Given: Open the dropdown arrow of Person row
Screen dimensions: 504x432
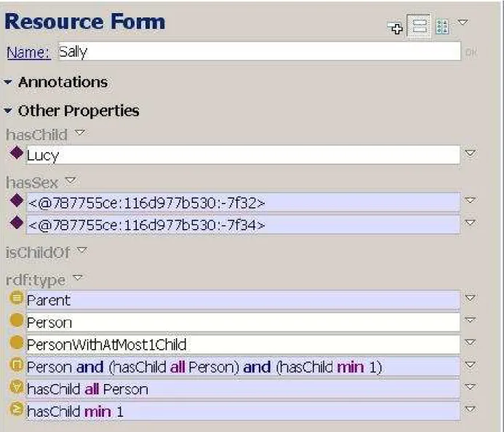Looking at the screenshot, I should 470,320.
